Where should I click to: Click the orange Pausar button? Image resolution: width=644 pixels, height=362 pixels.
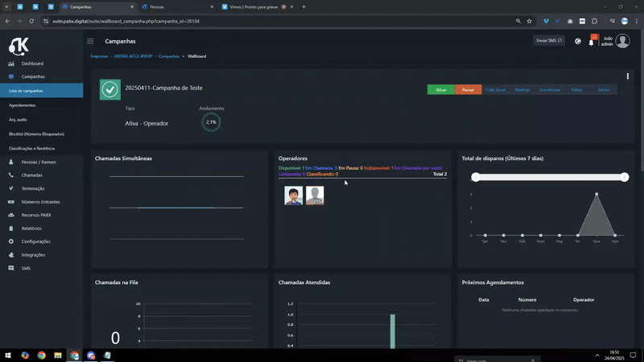point(468,89)
